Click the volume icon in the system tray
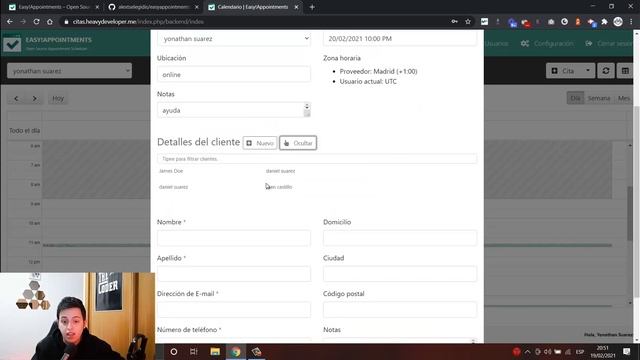 click(548, 351)
